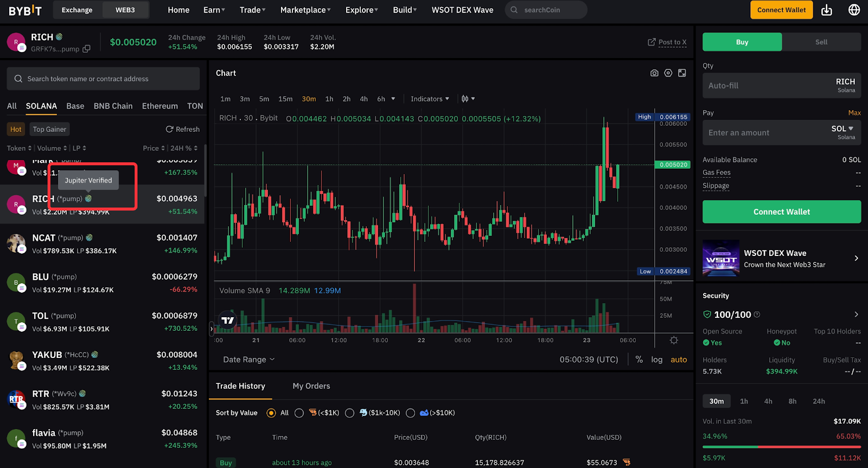868x468 pixels.
Task: Select the under $1K value radio button
Action: click(x=299, y=413)
